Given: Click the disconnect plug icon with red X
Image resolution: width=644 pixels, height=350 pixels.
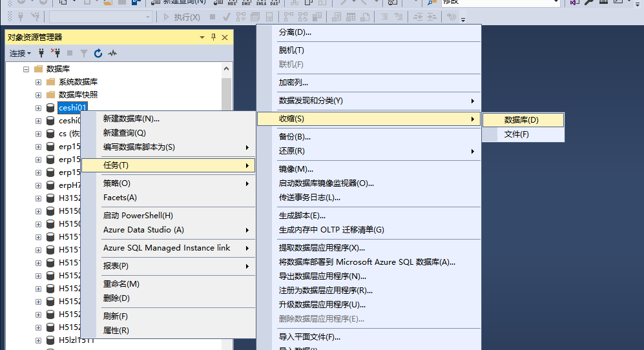Looking at the screenshot, I should (55, 53).
